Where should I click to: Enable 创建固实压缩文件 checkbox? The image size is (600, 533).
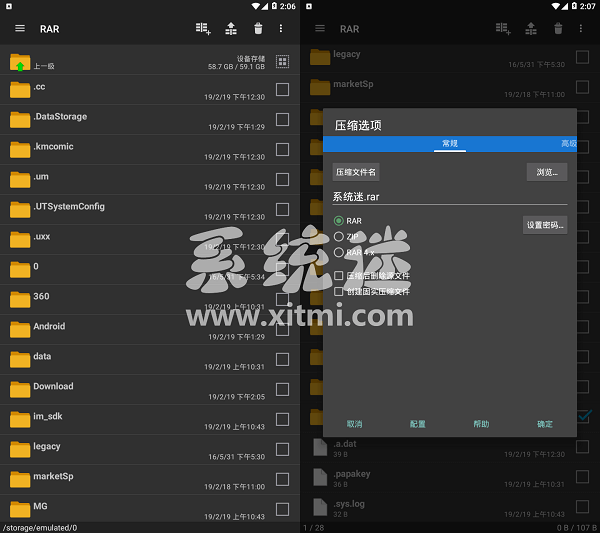(x=338, y=292)
